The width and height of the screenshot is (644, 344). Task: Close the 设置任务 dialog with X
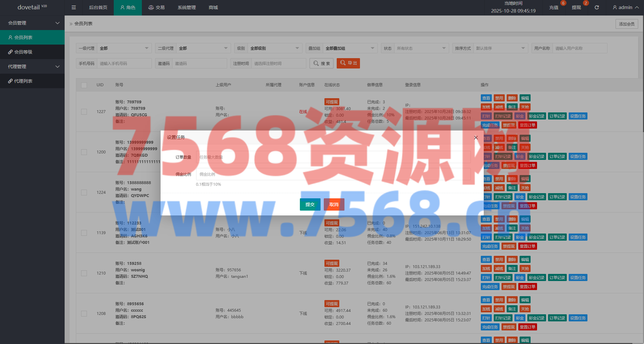(x=476, y=138)
